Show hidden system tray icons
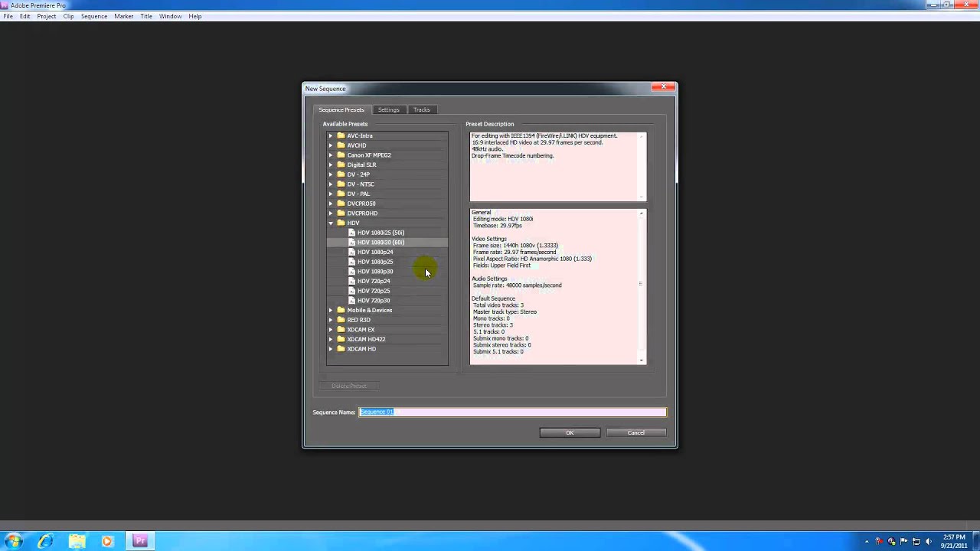The height and width of the screenshot is (551, 980). (x=867, y=542)
